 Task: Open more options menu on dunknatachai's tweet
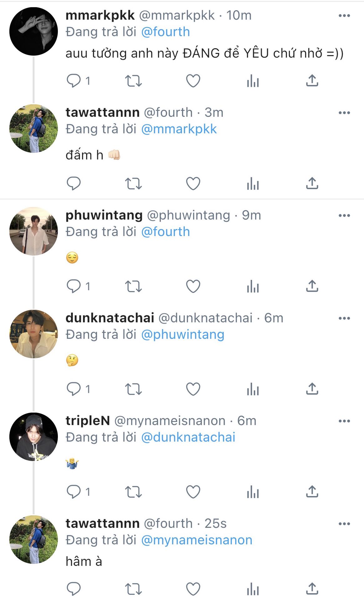344,318
